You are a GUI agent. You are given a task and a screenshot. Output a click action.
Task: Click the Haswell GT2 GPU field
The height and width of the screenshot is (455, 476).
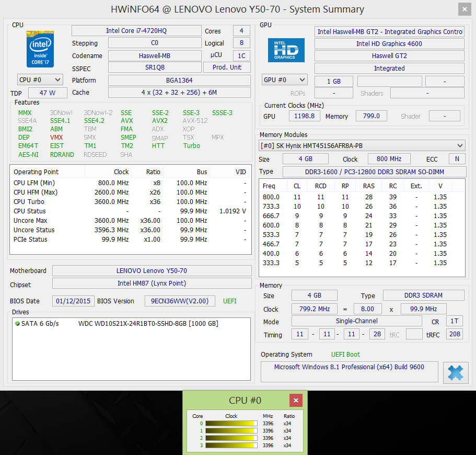pos(389,56)
